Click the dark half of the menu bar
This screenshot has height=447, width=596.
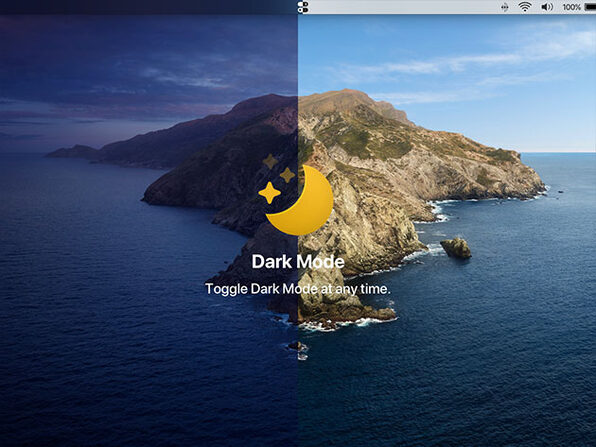[x=149, y=7]
